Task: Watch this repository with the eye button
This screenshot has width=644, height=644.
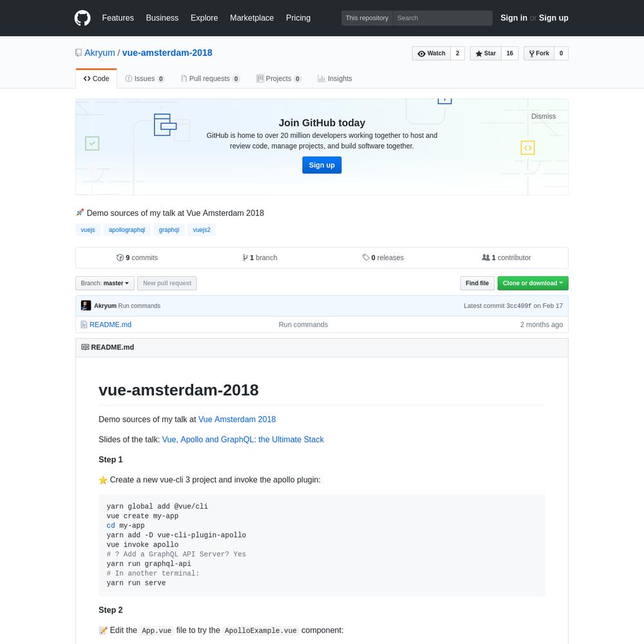Action: 431,53
